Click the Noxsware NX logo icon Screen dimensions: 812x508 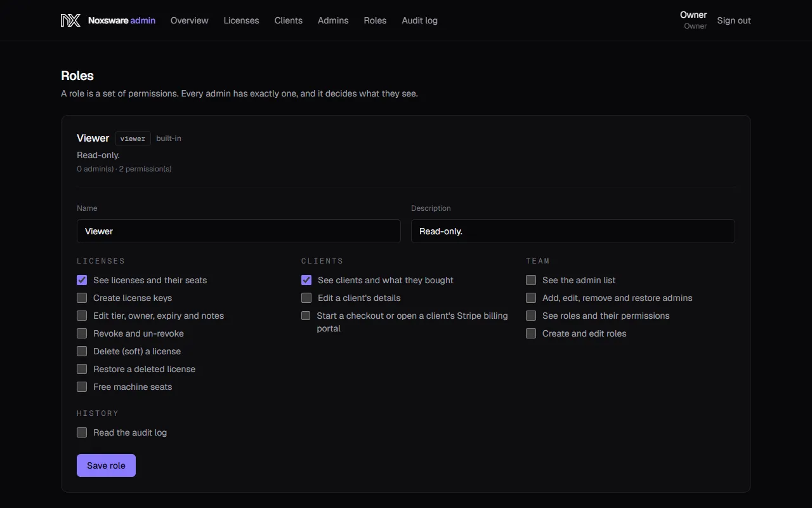(70, 20)
